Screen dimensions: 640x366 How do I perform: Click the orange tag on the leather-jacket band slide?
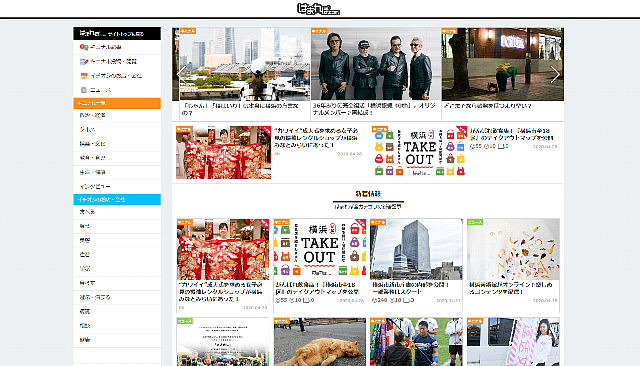pos(319,31)
